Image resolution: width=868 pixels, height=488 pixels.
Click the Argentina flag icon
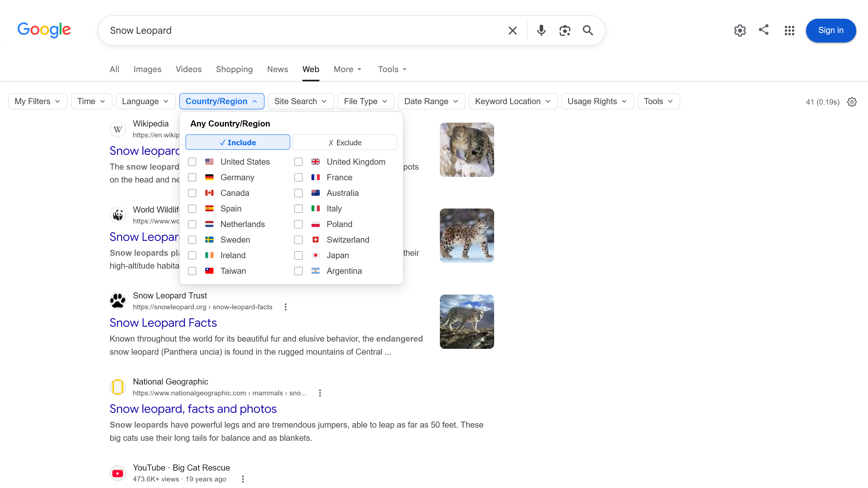coord(315,271)
